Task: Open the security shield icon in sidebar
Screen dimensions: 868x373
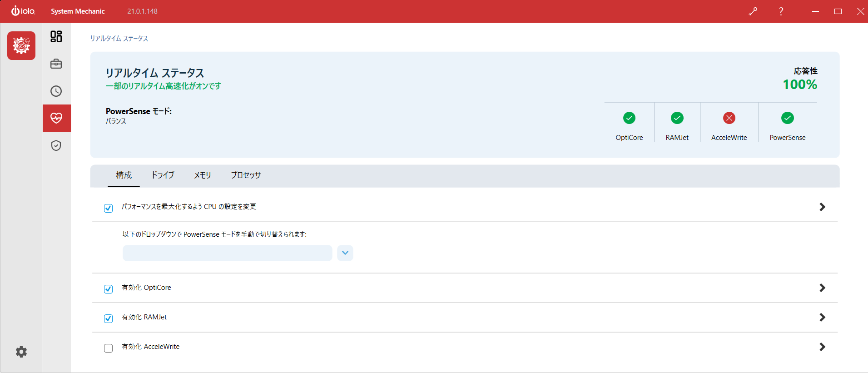Action: (56, 145)
